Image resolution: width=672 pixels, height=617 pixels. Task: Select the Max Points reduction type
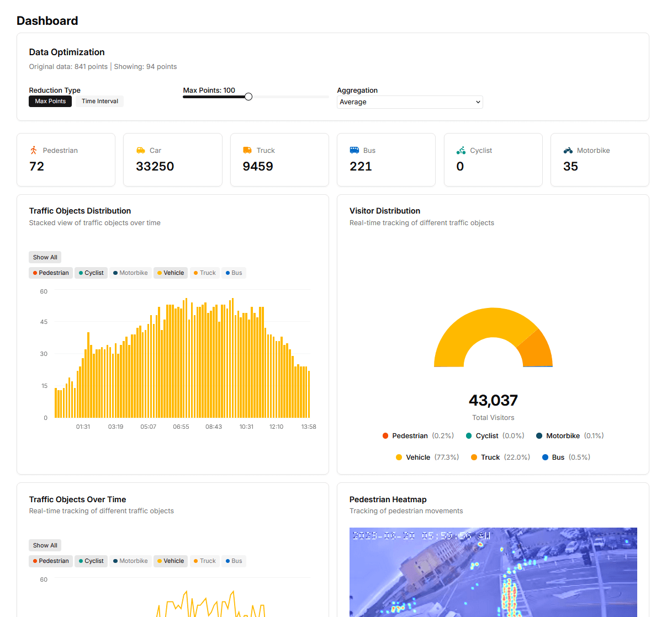50,101
